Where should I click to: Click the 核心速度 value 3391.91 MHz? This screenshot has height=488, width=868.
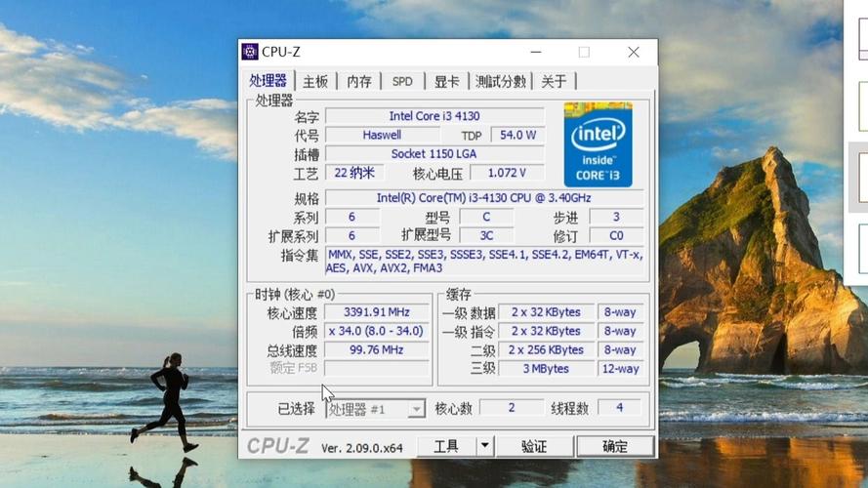[377, 312]
